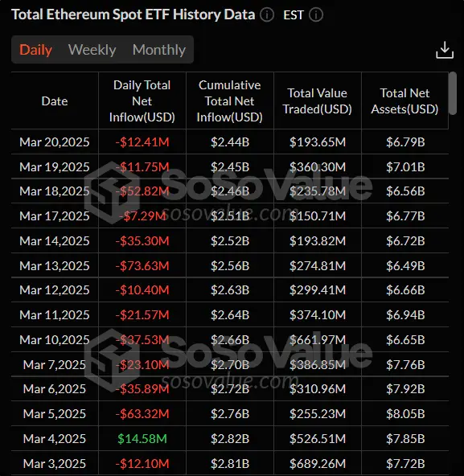Screen dimensions: 464x476
Task: Switch to the Monthly tab
Action: point(158,50)
